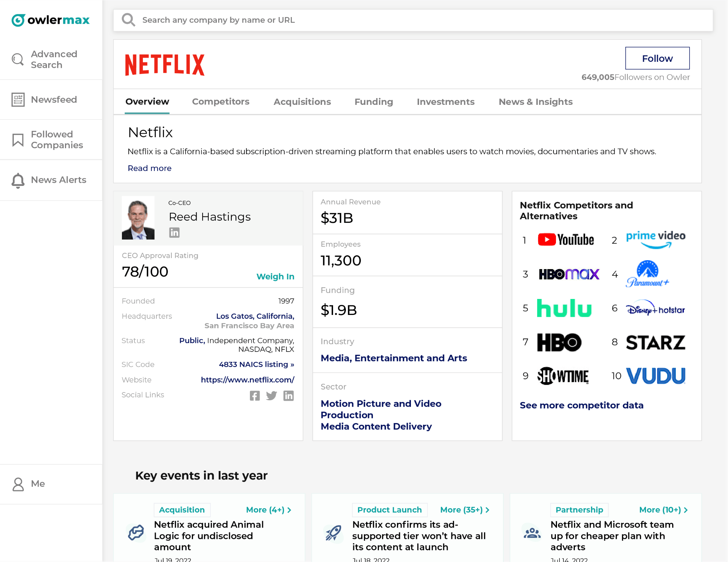Click Weigh In for CEO approval rating
Viewport: 728px width, 562px height.
275,276
